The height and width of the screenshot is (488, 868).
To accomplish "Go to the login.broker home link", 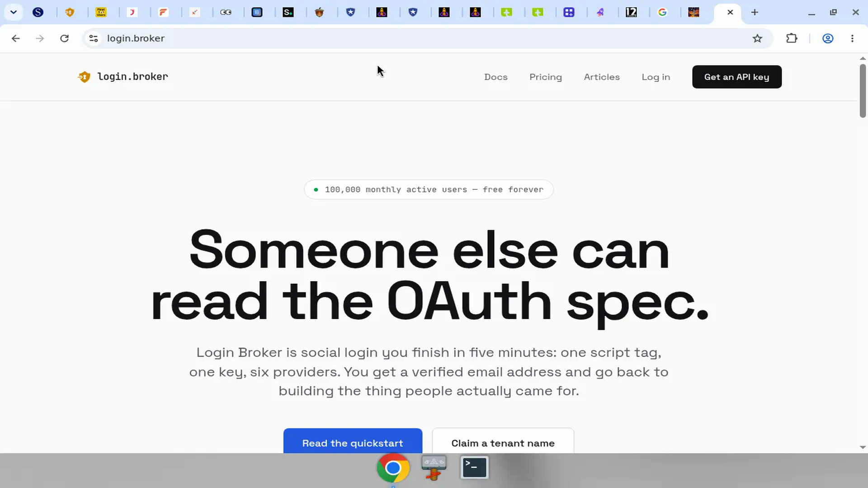I will click(x=123, y=77).
